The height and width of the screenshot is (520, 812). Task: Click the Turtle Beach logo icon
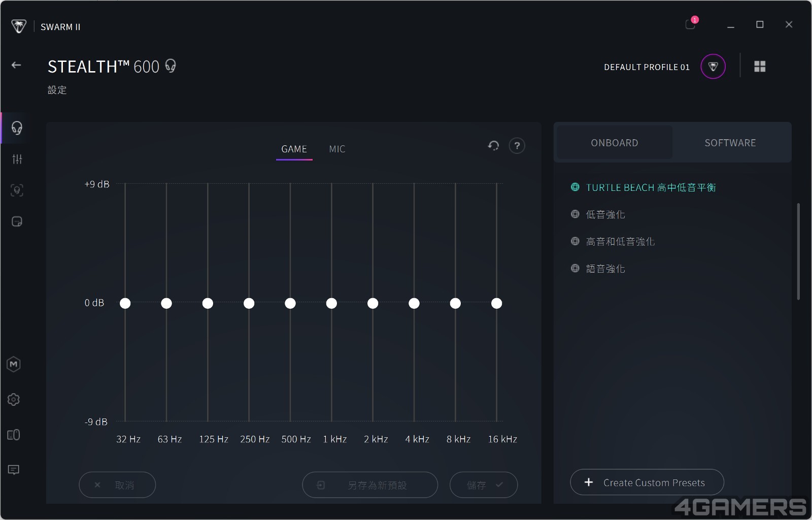[x=19, y=26]
